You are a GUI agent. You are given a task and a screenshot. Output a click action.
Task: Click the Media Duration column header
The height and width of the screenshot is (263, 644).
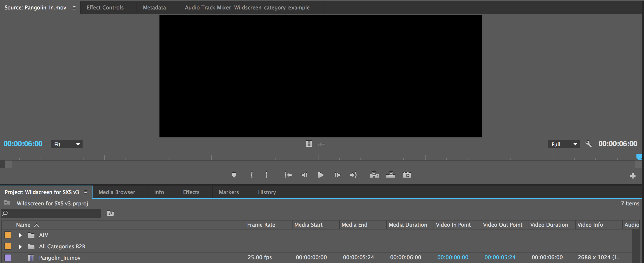coord(410,225)
